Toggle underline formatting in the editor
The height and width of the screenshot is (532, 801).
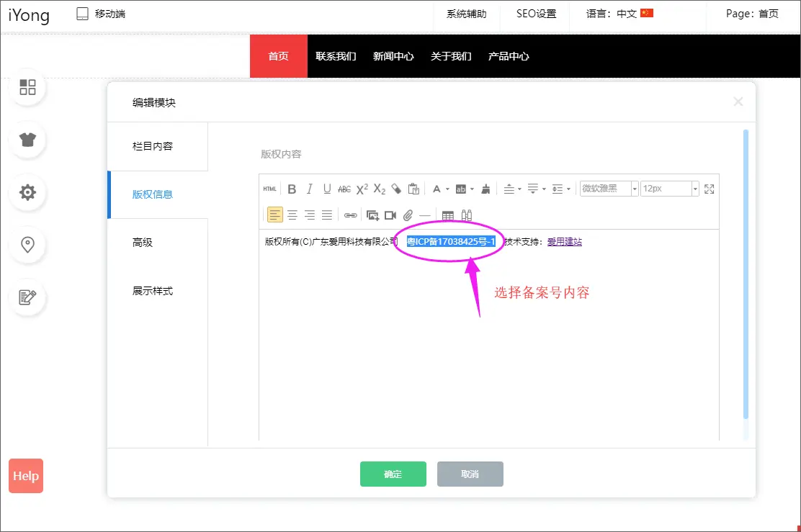click(327, 189)
